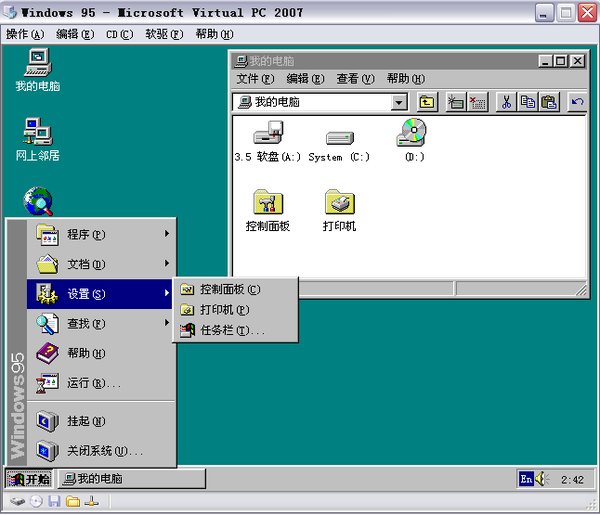Expand the 文档(D) submenu
Image resolution: width=600 pixels, height=515 pixels.
[x=101, y=264]
